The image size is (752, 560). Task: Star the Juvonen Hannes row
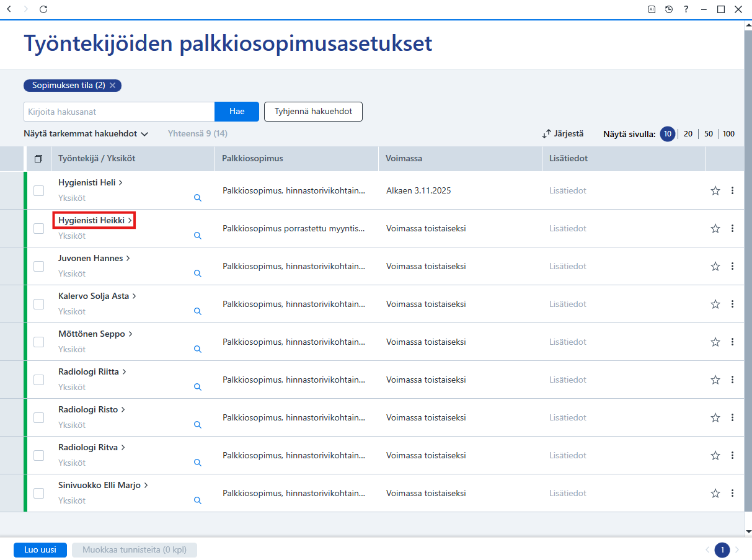pos(715,266)
